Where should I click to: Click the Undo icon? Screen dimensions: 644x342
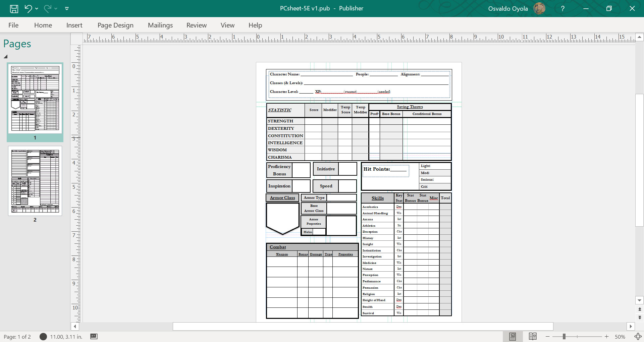click(x=29, y=8)
